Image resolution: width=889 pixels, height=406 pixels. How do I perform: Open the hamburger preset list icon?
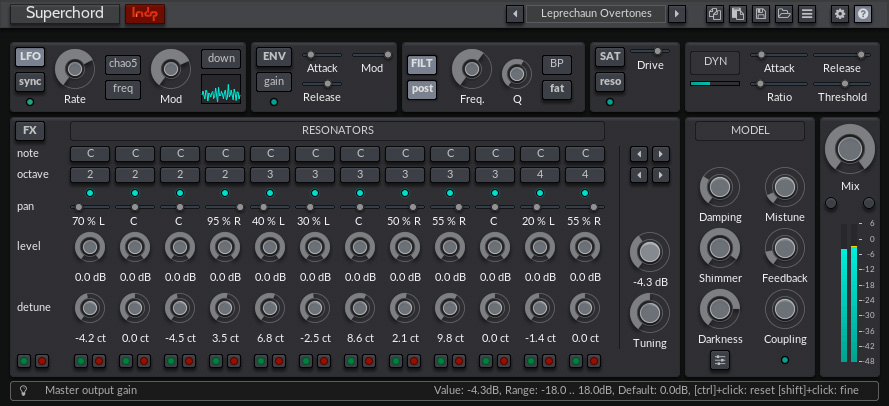807,14
